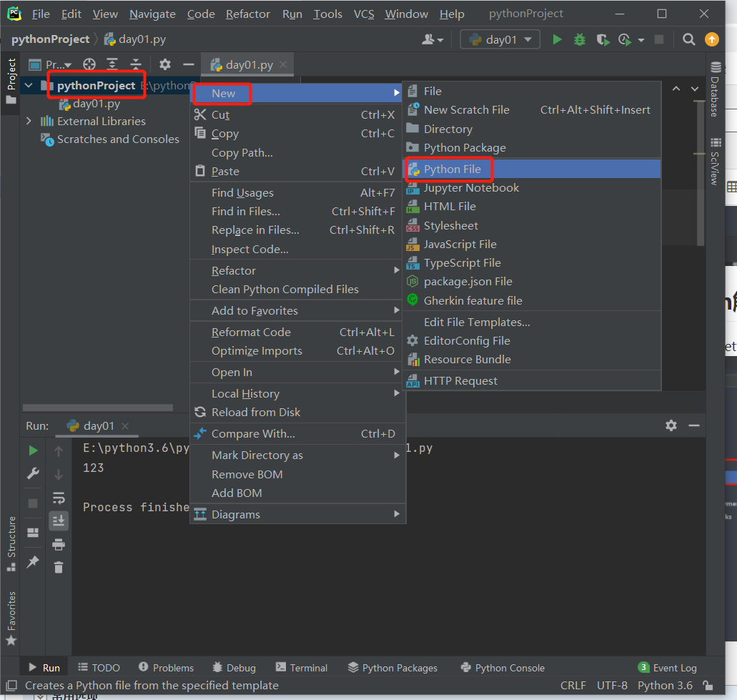
Task: Click the Search Everywhere magnifier icon
Action: (688, 39)
